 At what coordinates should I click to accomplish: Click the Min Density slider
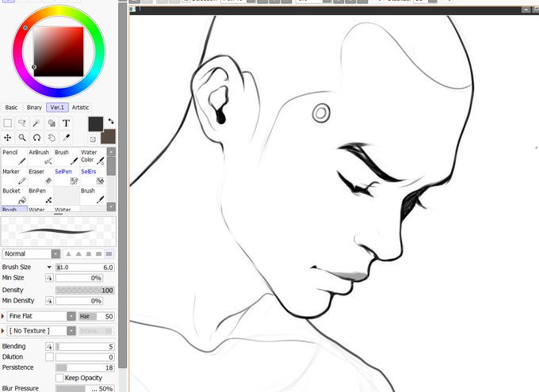79,301
